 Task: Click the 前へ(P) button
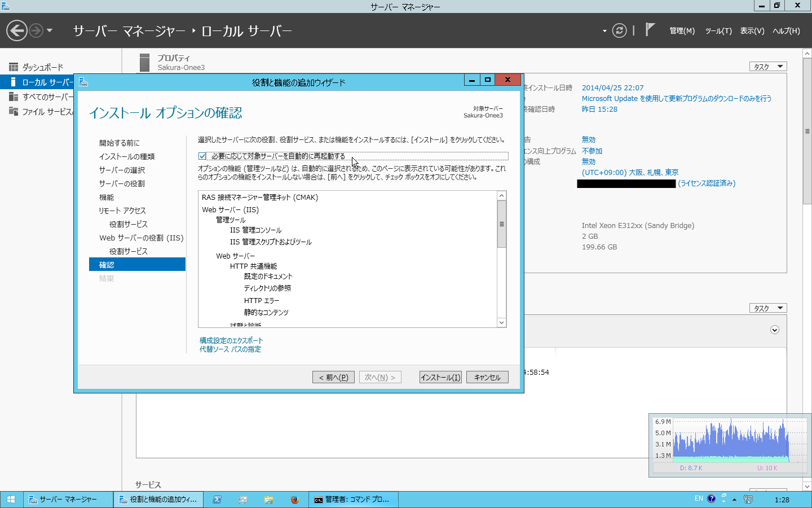click(334, 377)
